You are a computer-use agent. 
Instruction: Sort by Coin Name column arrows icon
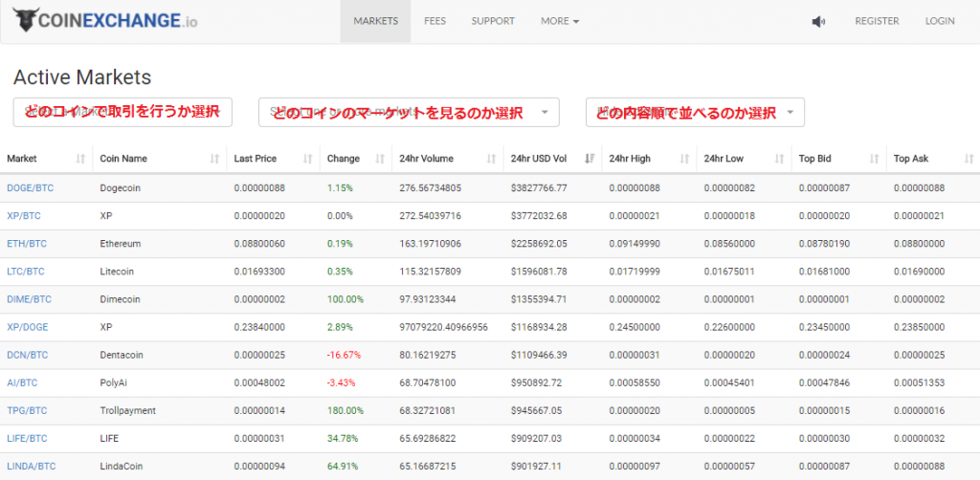coord(215,159)
